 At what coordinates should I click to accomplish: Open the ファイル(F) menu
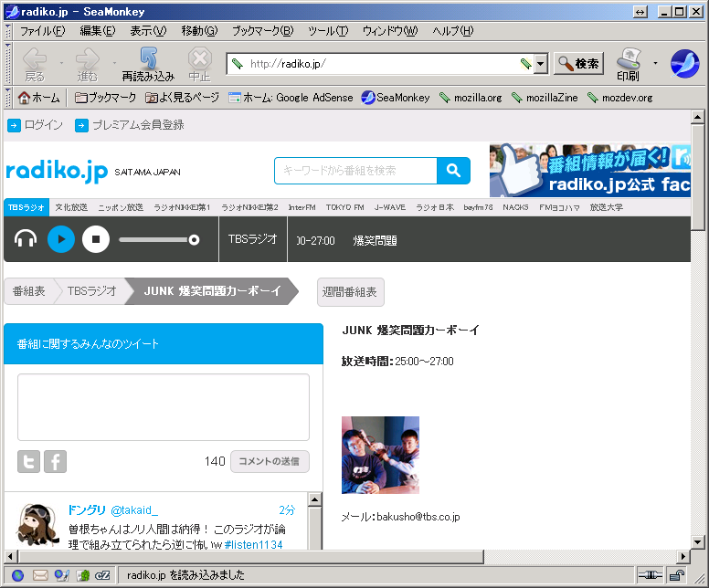coord(43,31)
